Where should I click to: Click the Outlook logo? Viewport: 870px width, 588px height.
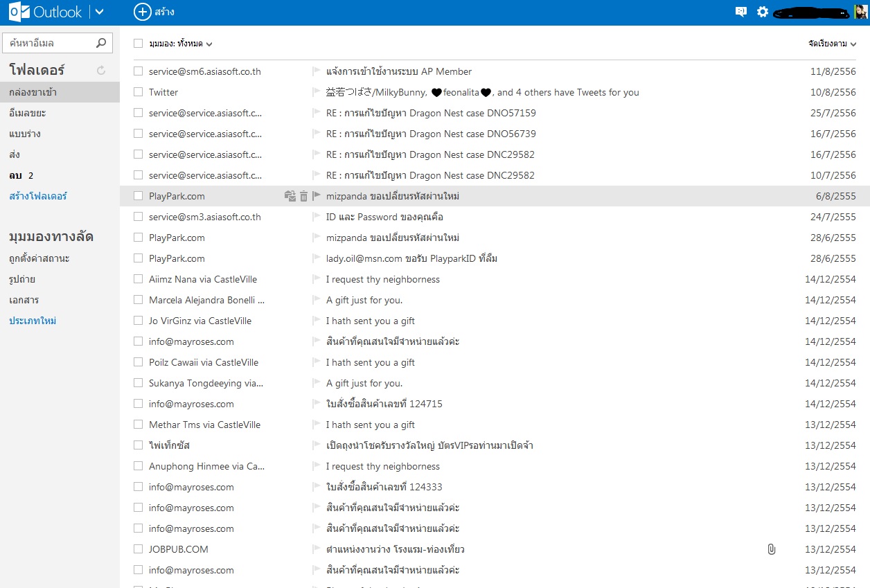coord(46,12)
